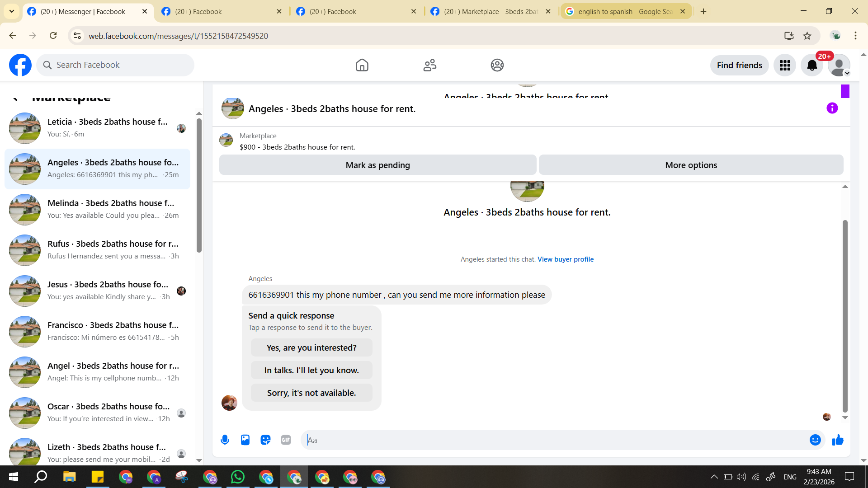Image resolution: width=868 pixels, height=488 pixels.
Task: Click the chat scrollbar down arrow
Action: click(x=845, y=418)
